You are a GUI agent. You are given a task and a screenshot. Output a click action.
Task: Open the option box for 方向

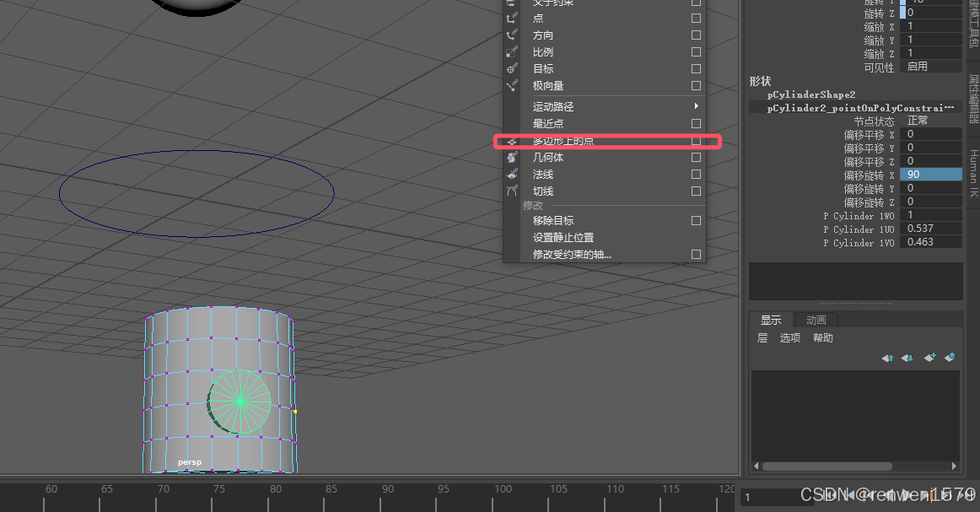point(696,35)
